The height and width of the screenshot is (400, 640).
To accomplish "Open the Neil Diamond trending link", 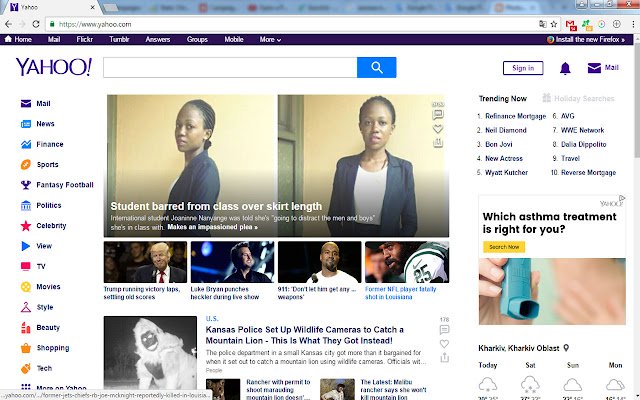I will [507, 130].
